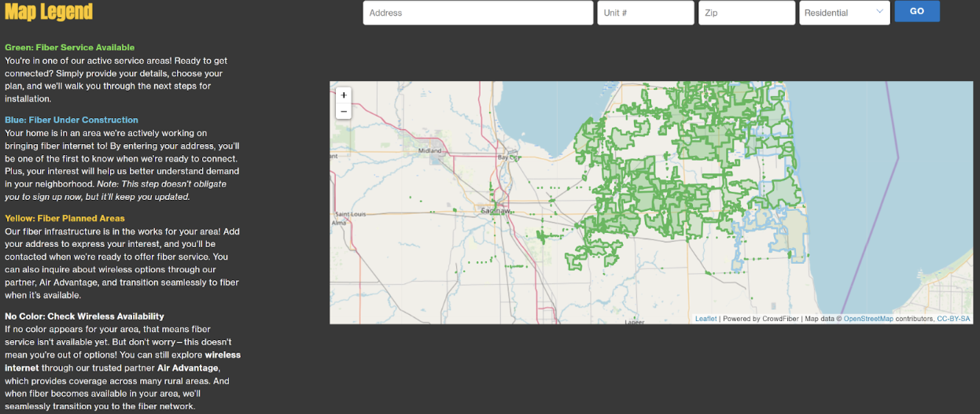
Task: Click the Midland city label on map
Action: click(430, 150)
